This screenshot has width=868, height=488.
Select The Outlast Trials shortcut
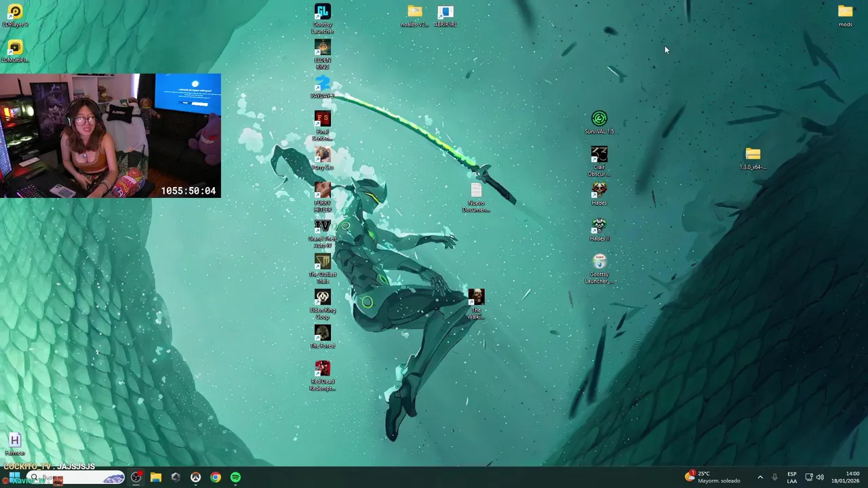tap(322, 270)
